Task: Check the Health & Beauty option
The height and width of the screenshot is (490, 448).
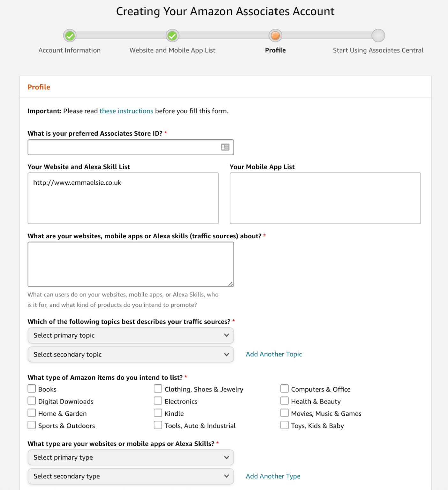Action: 284,401
